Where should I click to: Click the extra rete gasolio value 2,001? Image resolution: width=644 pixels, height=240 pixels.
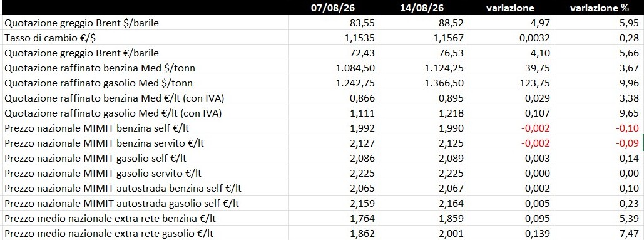[x=421, y=234]
